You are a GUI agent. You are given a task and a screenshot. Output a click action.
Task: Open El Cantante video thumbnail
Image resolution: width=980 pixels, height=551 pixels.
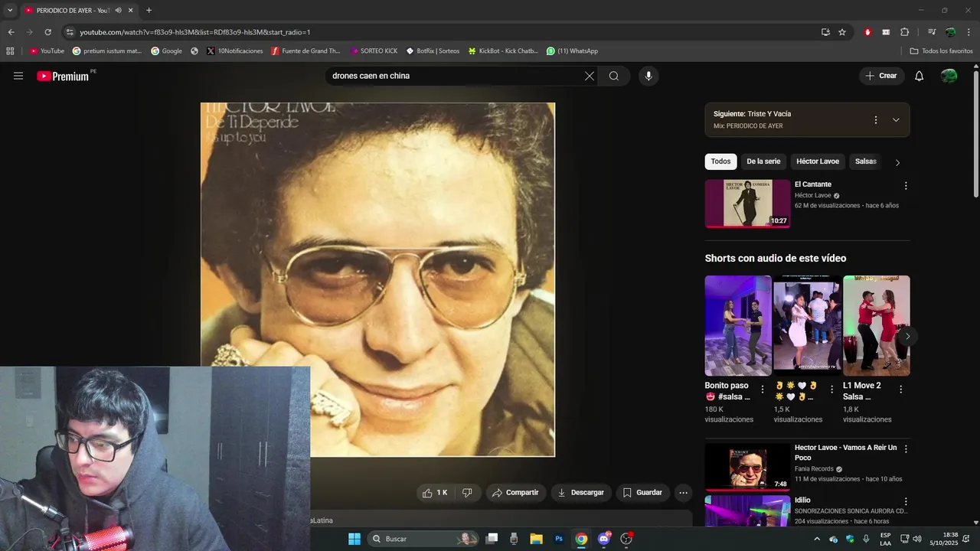click(x=748, y=204)
